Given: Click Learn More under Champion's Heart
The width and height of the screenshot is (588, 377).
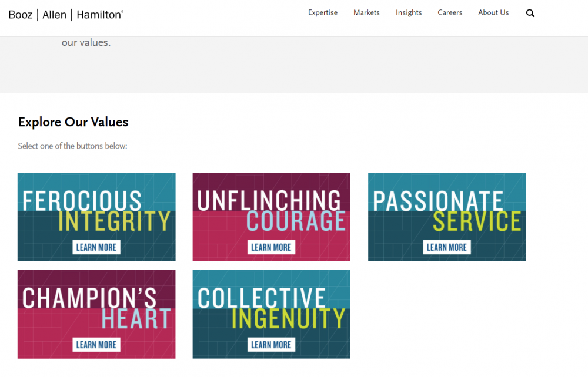Looking at the screenshot, I should click(x=96, y=345).
